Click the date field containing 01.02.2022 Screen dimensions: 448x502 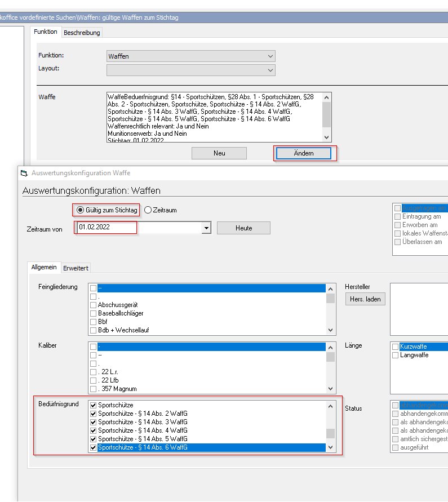point(107,228)
